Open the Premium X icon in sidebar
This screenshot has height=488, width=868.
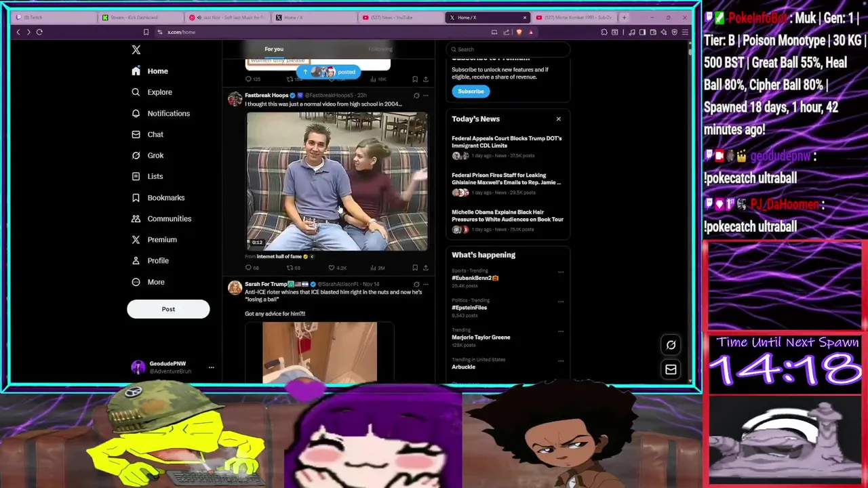[136, 239]
